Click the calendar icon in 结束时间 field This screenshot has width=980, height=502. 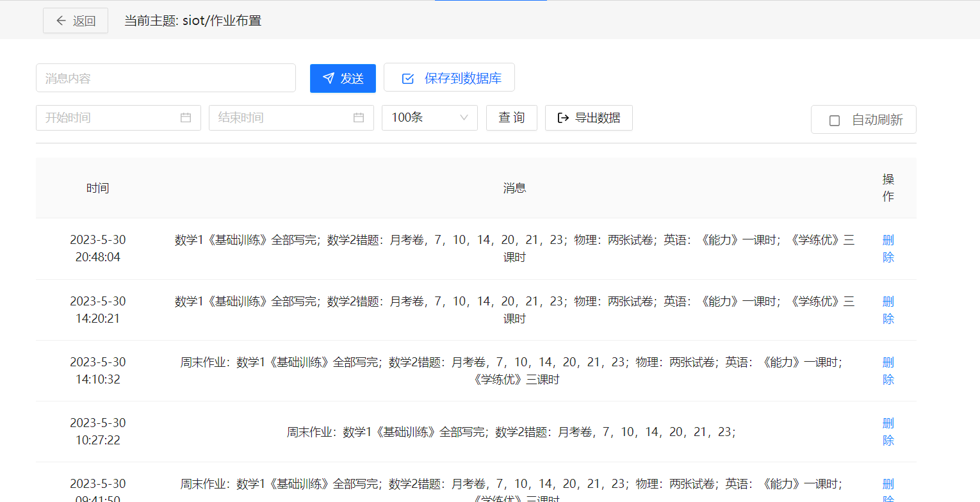(359, 118)
